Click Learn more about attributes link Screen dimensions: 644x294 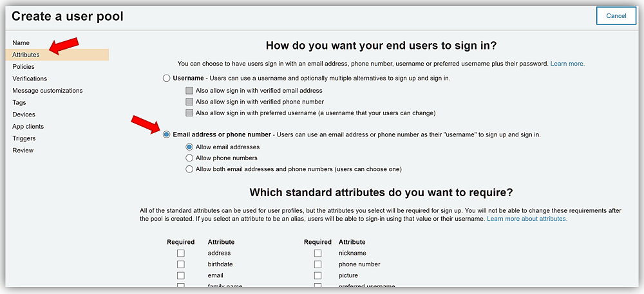(x=527, y=219)
